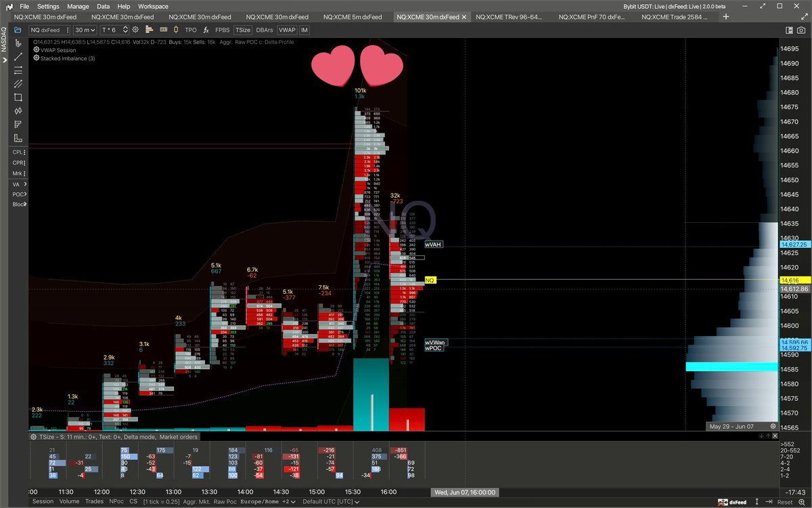
Task: Click the vertical scale icon in status bar
Action: pyautogui.click(x=757, y=502)
